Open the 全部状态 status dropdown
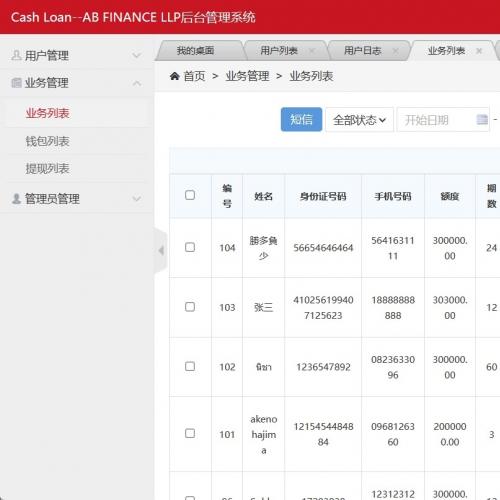500x500 pixels. (x=359, y=120)
